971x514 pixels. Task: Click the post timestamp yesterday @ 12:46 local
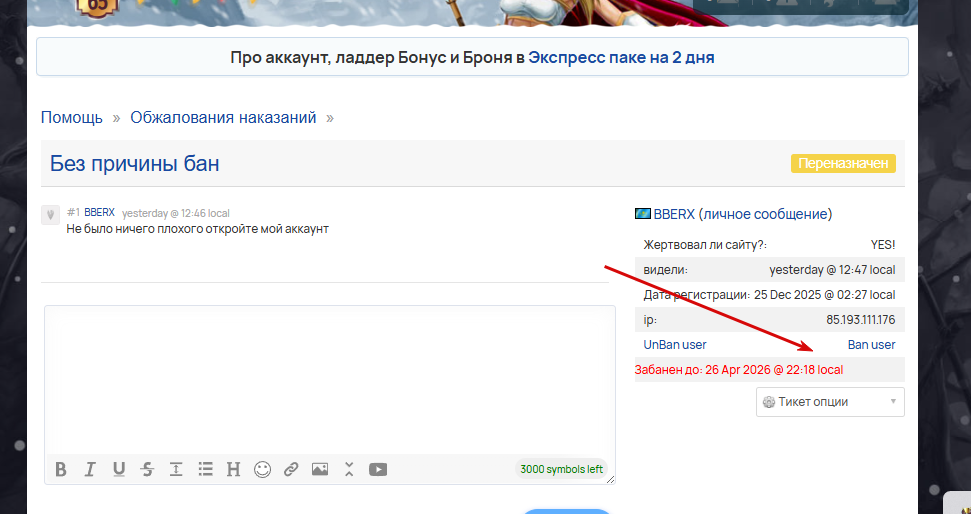point(176,213)
